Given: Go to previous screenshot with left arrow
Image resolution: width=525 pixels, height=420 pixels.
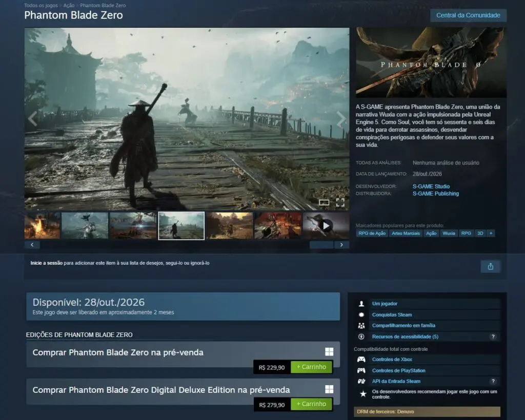Looking at the screenshot, I should point(32,119).
